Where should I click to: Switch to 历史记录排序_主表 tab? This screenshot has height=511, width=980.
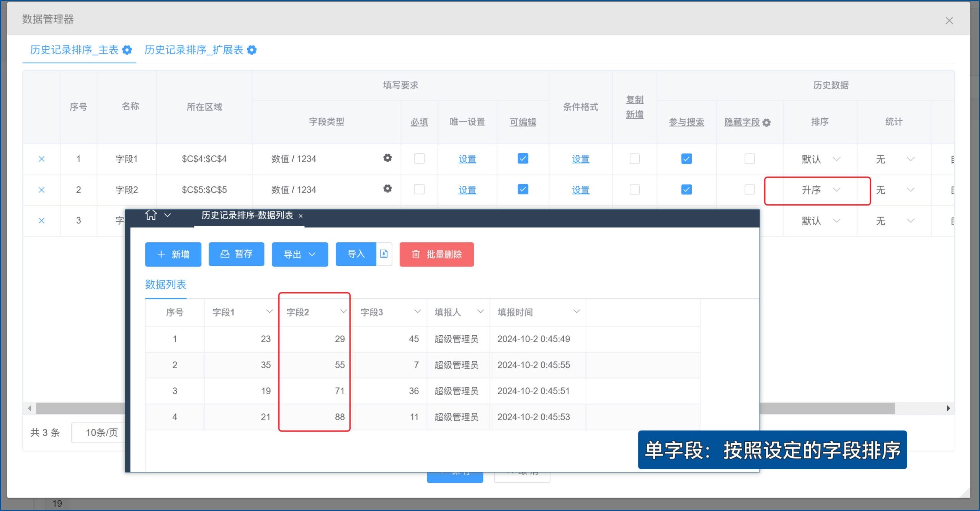(x=74, y=50)
